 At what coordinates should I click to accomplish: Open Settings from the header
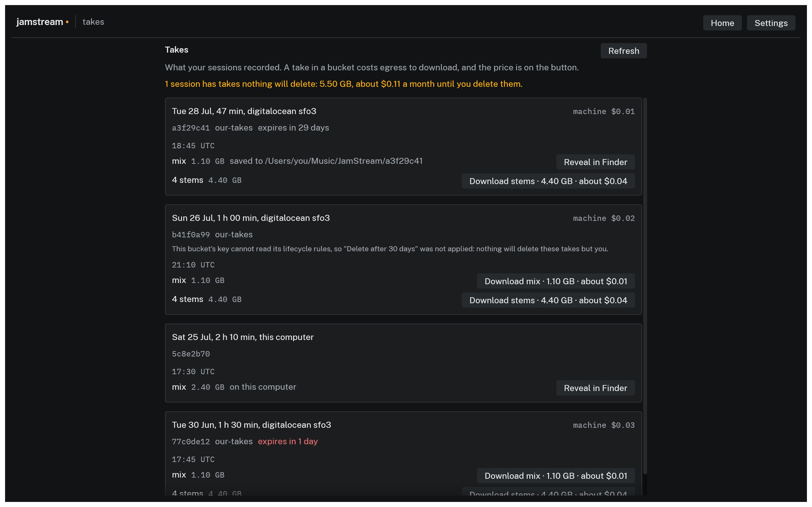click(x=771, y=23)
